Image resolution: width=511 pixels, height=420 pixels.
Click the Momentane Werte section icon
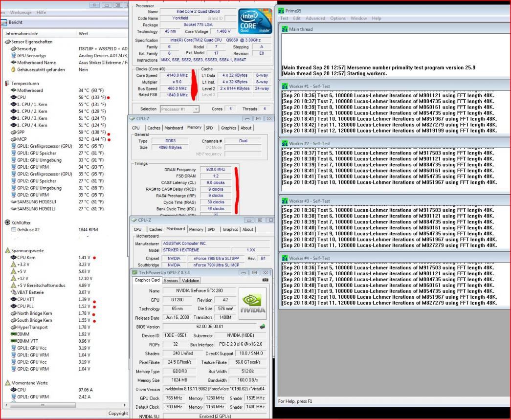coord(7,383)
